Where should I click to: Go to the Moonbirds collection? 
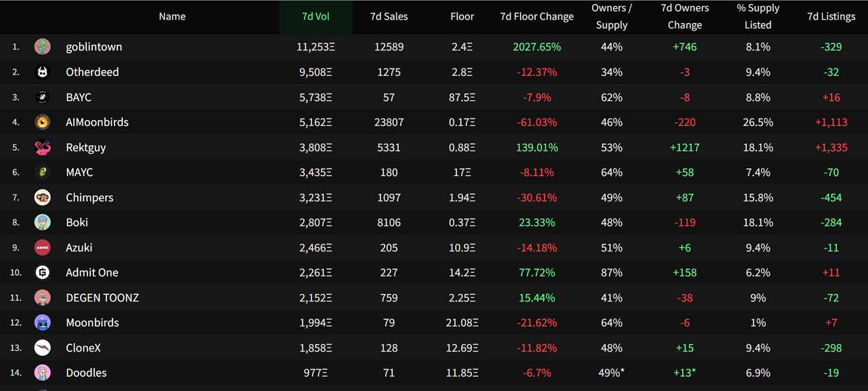click(x=92, y=323)
